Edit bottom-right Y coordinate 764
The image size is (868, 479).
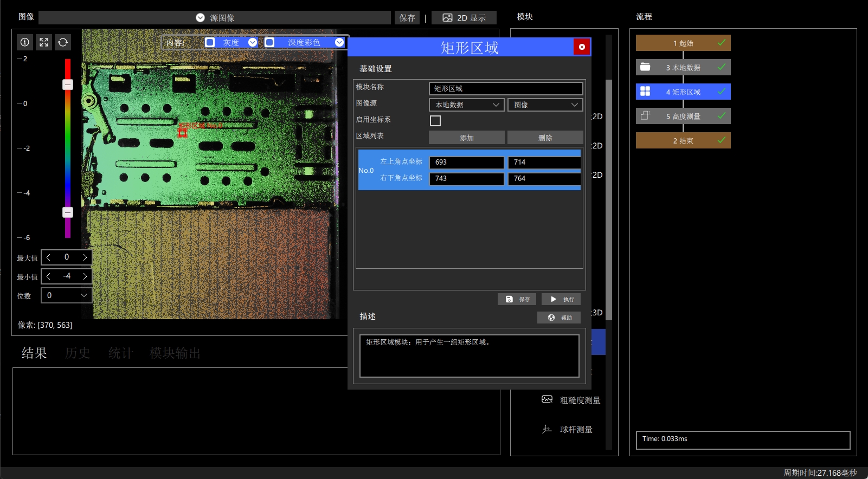click(544, 178)
